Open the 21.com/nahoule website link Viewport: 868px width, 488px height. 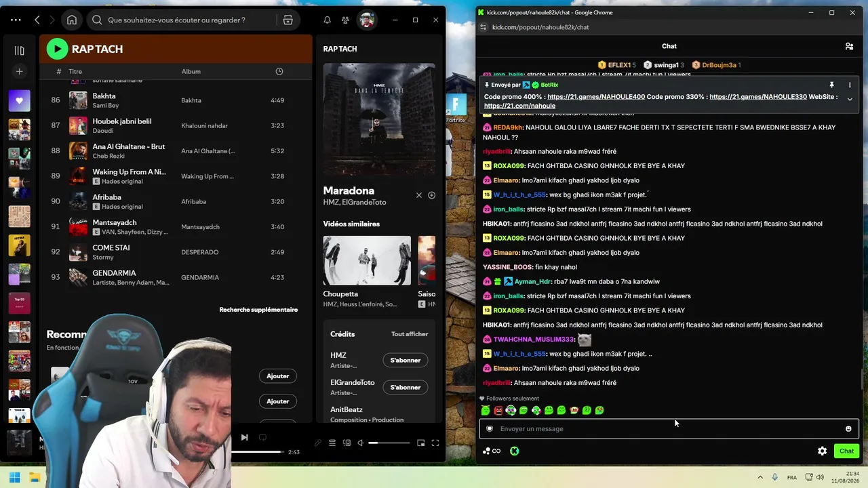tap(519, 106)
